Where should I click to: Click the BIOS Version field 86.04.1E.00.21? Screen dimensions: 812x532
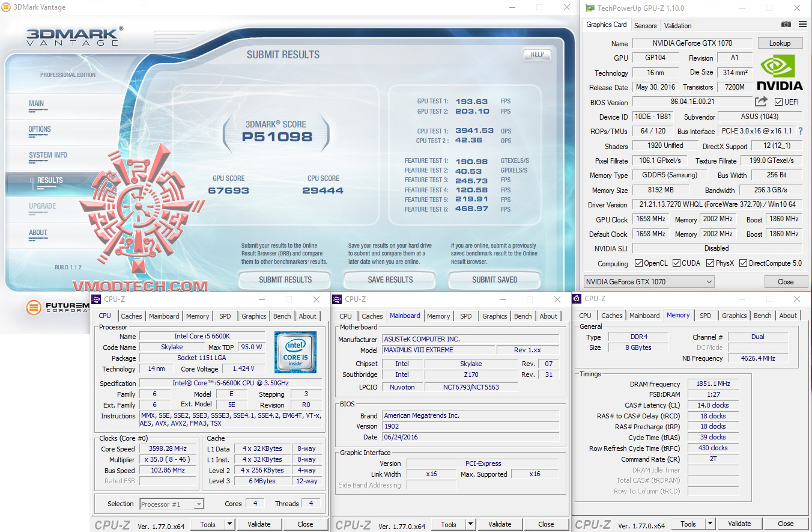(692, 102)
